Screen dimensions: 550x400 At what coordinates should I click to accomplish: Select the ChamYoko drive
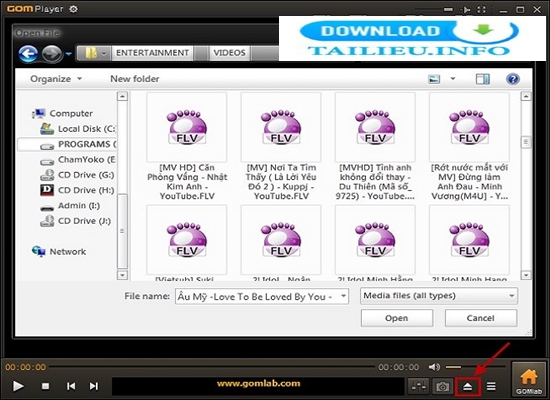78,160
